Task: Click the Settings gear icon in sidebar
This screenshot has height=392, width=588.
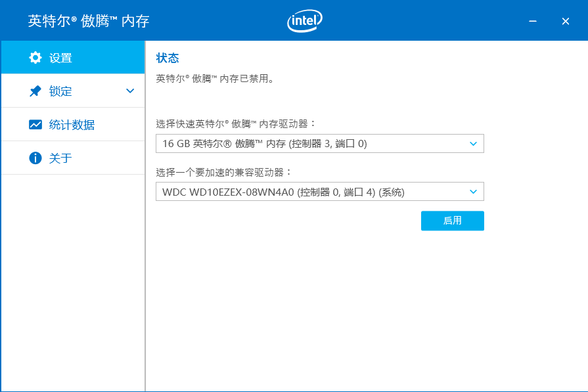Action: coord(35,58)
